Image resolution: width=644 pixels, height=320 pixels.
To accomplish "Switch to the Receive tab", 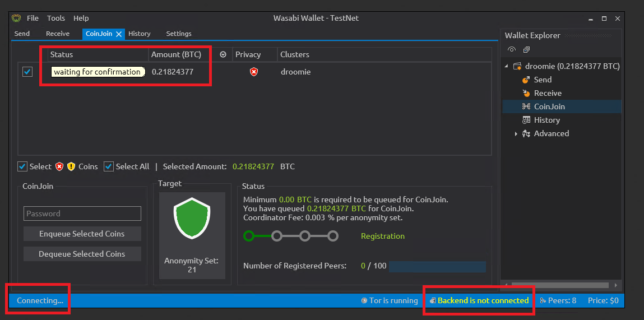I will 58,34.
